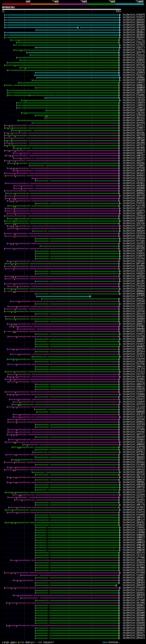The height and width of the screenshot is (644, 146).
Task: Select the UniRef100_P16132 label
Action: (134, 58)
